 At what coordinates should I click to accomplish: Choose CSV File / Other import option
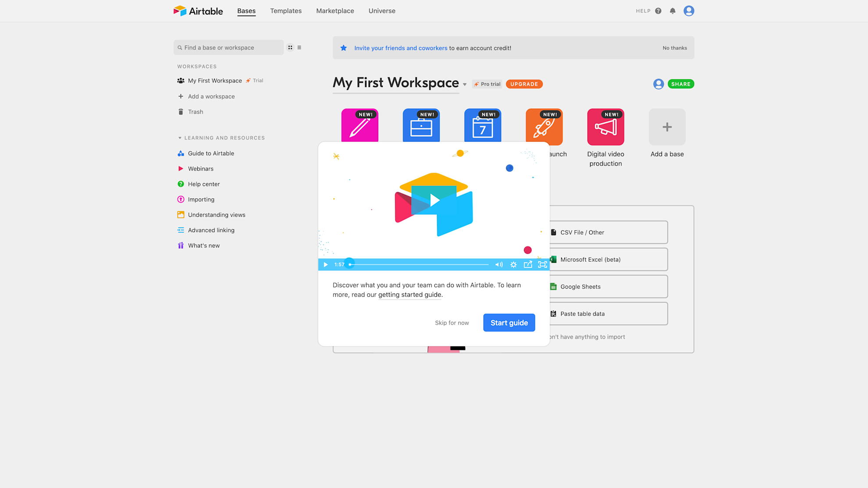click(608, 232)
